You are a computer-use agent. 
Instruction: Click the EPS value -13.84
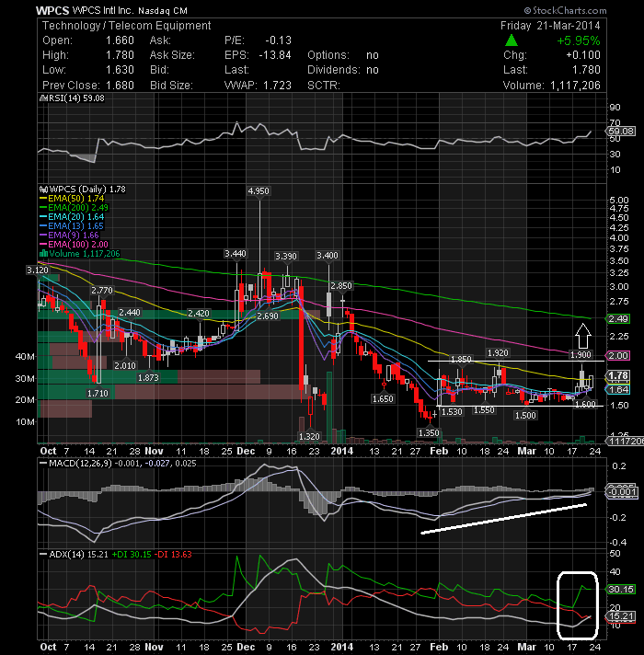(275, 55)
